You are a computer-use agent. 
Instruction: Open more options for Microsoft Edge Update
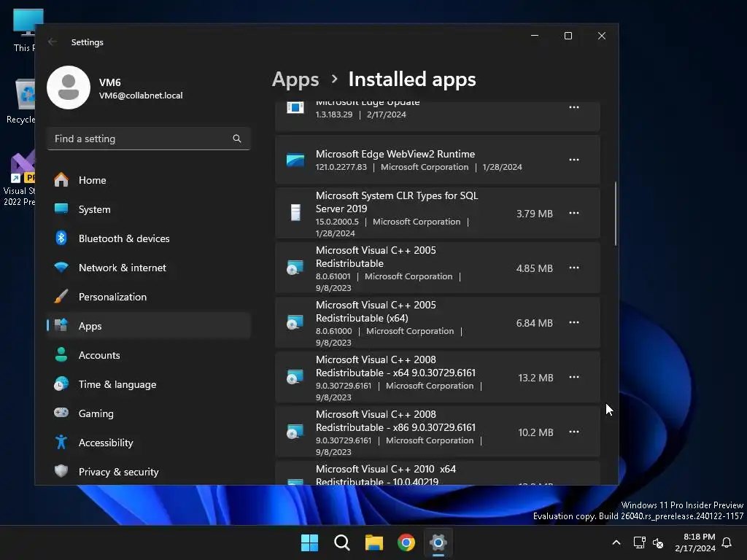point(574,108)
